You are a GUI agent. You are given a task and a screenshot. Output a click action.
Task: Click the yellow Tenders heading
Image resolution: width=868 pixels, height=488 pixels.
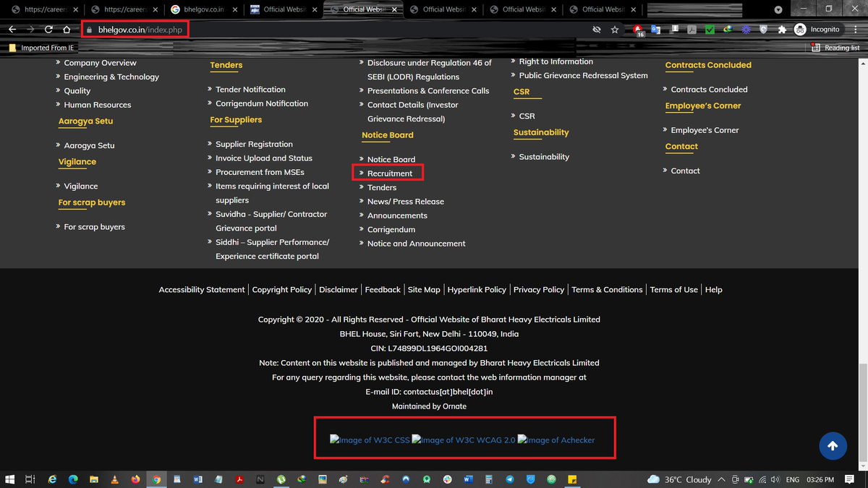pyautogui.click(x=226, y=65)
